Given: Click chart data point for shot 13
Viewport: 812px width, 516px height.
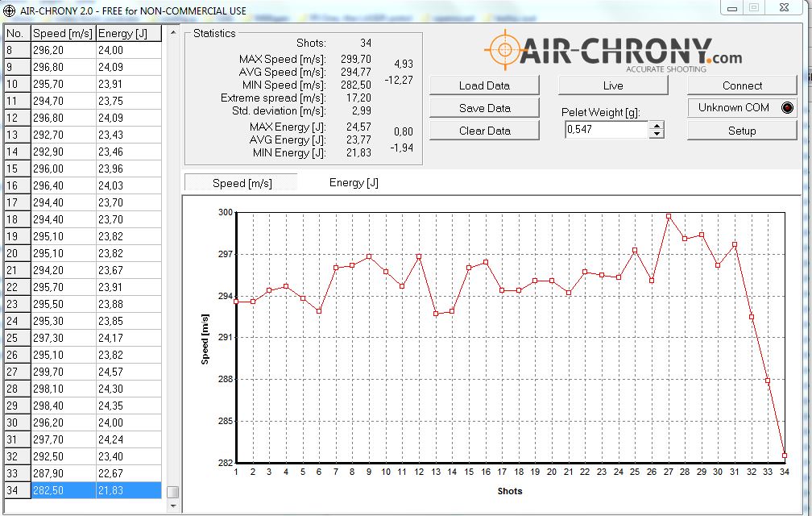Looking at the screenshot, I should coord(436,314).
